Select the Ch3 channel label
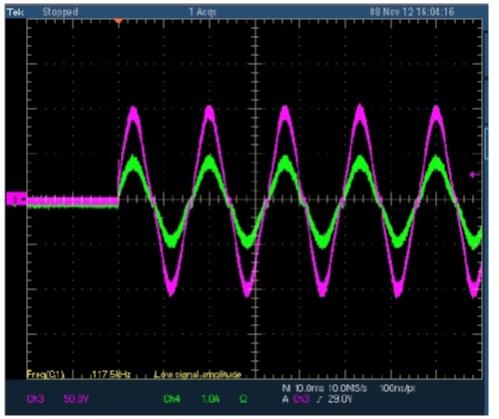Screen dimensions: 499x419 (35, 399)
